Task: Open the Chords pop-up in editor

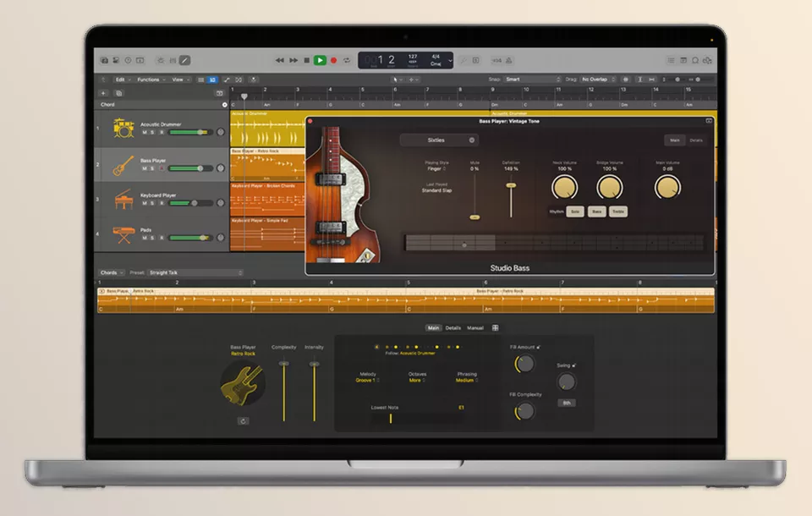Action: pos(112,272)
